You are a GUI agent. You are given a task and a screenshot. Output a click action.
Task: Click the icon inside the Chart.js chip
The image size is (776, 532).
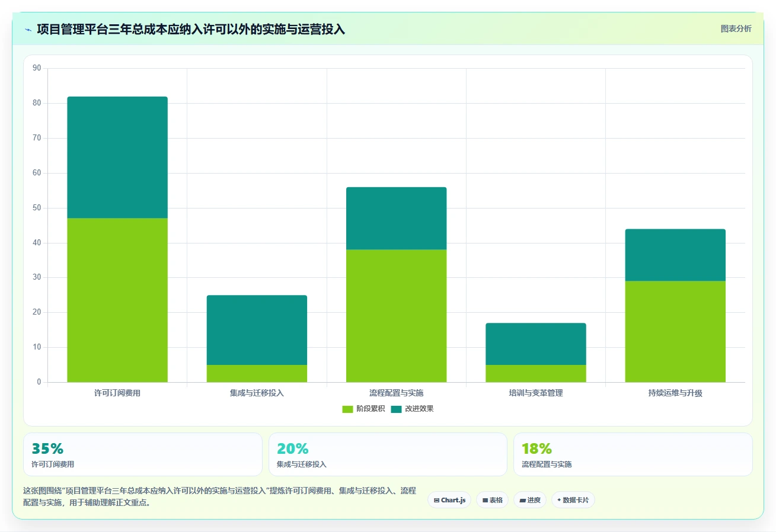(x=436, y=500)
